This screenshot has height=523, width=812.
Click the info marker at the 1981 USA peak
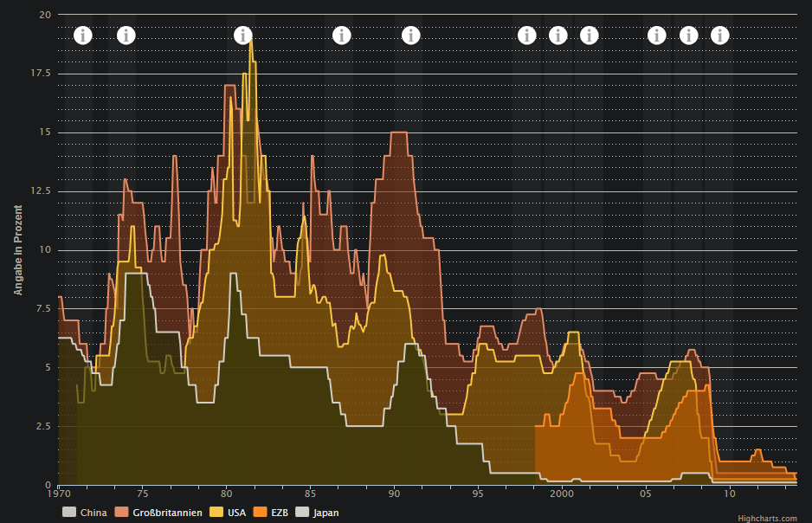coord(243,36)
